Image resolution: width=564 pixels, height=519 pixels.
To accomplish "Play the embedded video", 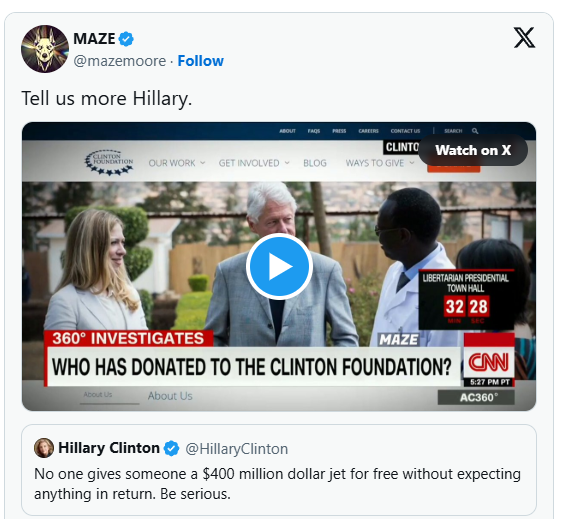I will point(279,267).
